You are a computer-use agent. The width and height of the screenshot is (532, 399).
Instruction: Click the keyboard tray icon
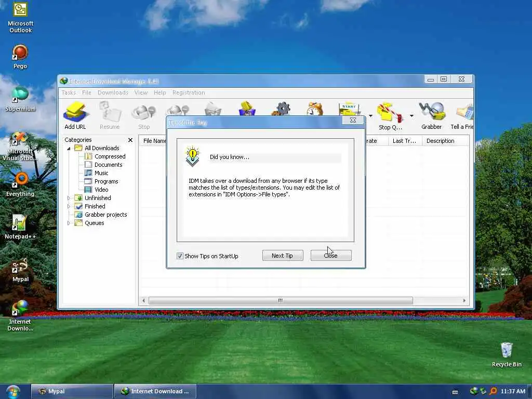[x=455, y=392]
